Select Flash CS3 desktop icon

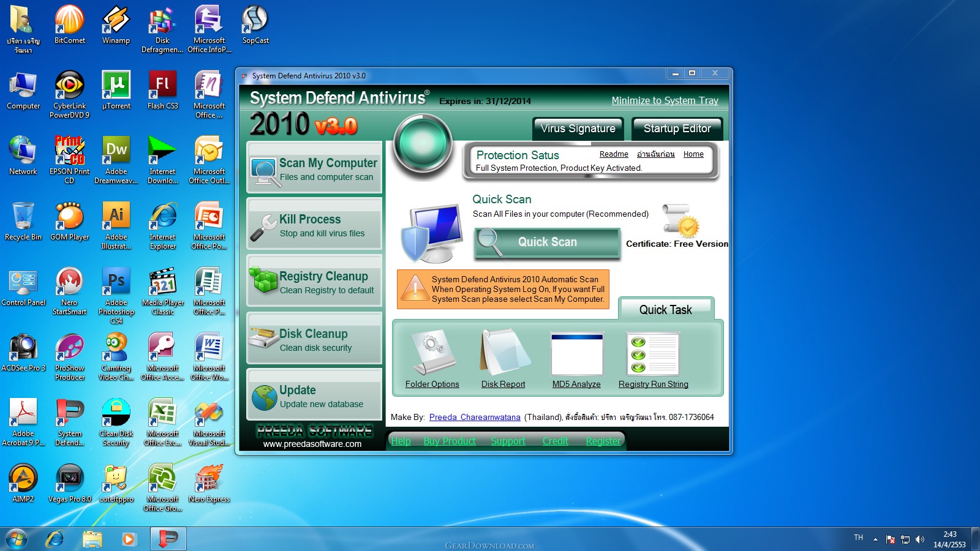point(162,91)
